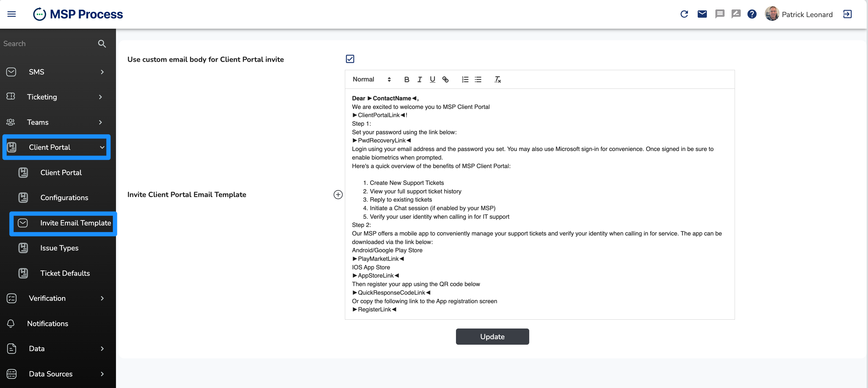This screenshot has width=868, height=388.
Task: Open Configurations under Client Portal
Action: point(64,198)
